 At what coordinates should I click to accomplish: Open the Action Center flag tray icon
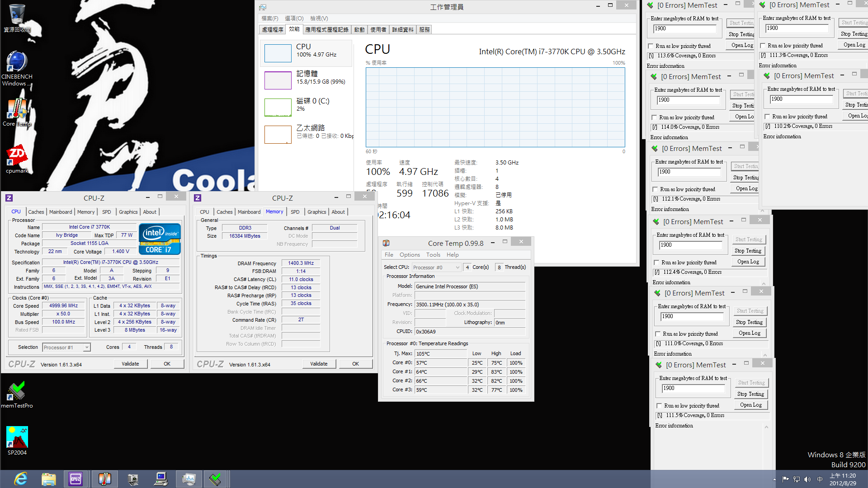point(785,479)
